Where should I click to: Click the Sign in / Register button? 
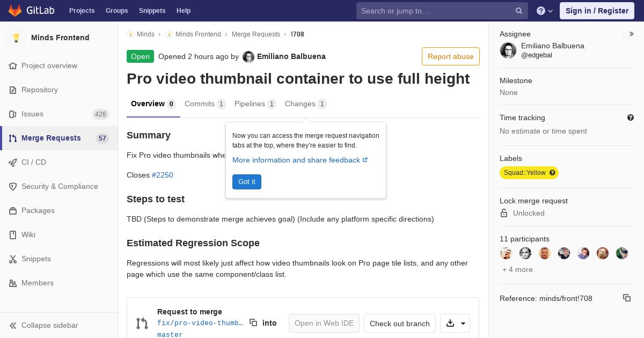click(597, 11)
